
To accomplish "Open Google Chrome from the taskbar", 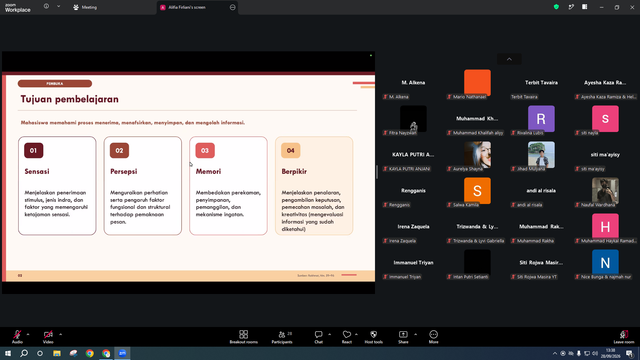I will tap(89, 353).
